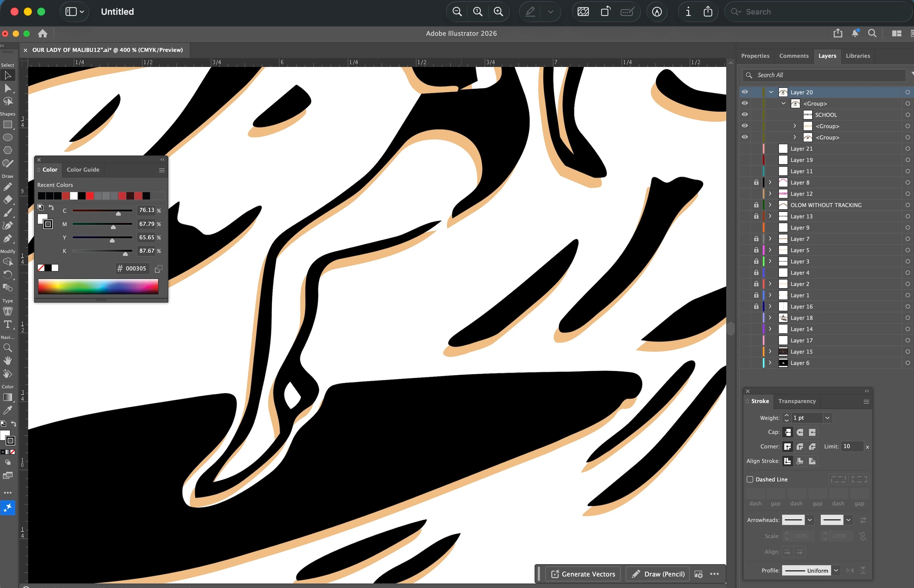
Task: Select the Eraser tool
Action: point(8,199)
